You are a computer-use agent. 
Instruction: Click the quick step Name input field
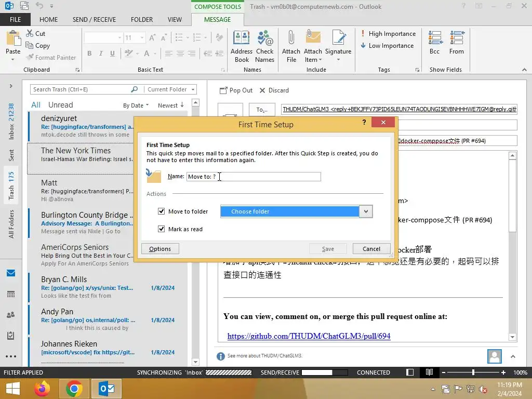(x=254, y=177)
